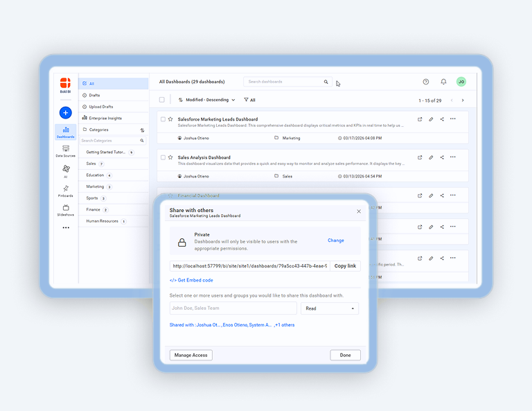Click the Manage Access button

[190, 356]
